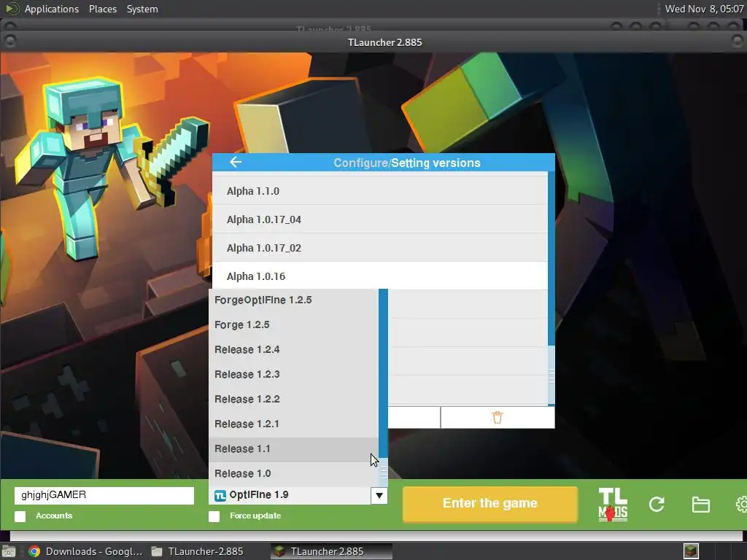Select Alpha 1.1.0 row
The image size is (747, 560).
coord(379,191)
